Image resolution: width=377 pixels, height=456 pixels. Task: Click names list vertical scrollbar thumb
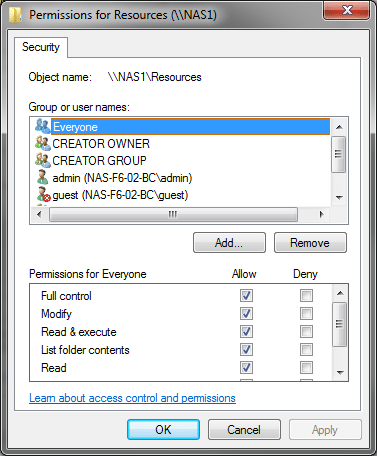tap(339, 154)
